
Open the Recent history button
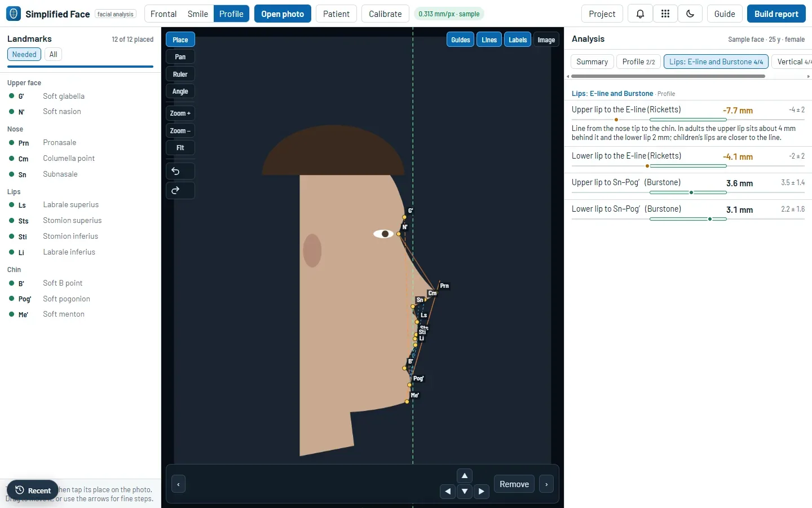[x=33, y=491]
